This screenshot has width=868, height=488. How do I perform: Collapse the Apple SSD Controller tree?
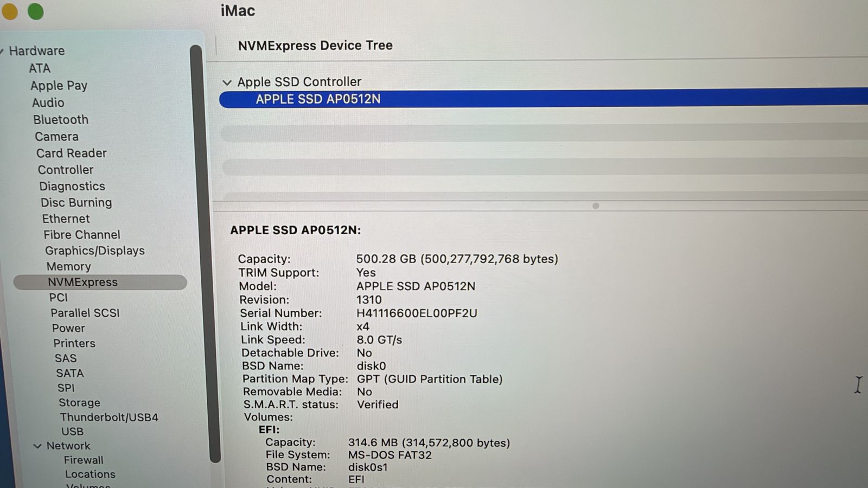227,82
